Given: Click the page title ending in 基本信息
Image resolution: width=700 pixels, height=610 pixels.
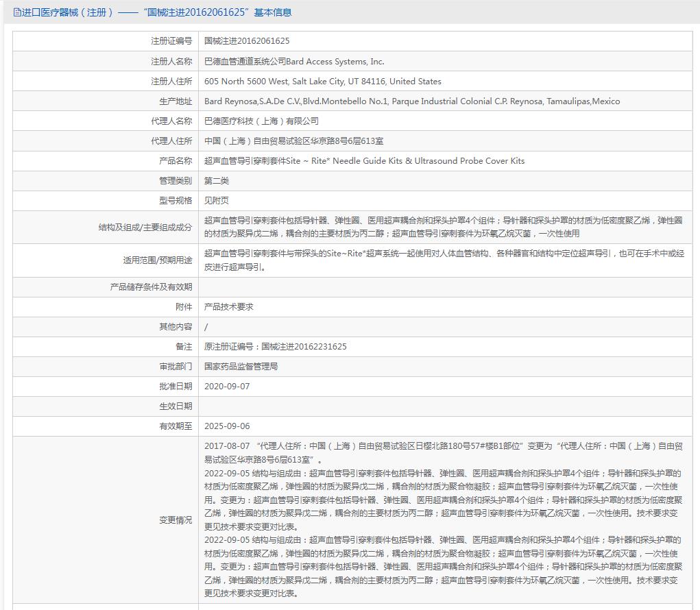Looking at the screenshot, I should (x=157, y=12).
